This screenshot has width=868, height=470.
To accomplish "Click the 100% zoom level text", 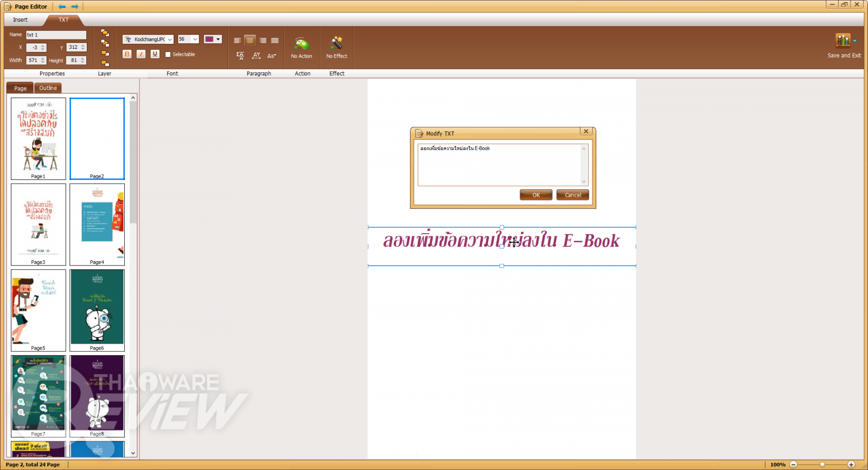I will coord(778,465).
